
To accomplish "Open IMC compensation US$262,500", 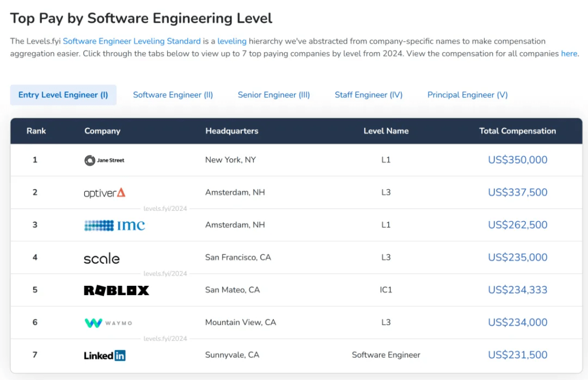I will 517,225.
